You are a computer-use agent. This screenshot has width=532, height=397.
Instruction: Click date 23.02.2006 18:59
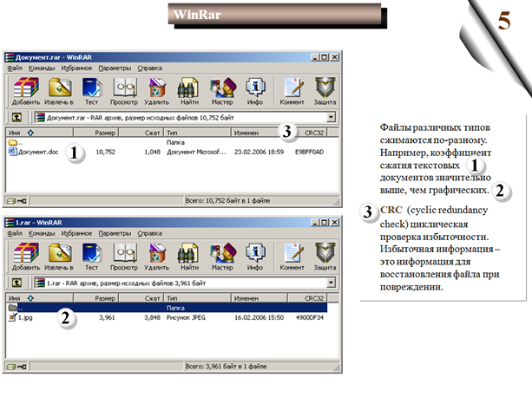coord(259,152)
